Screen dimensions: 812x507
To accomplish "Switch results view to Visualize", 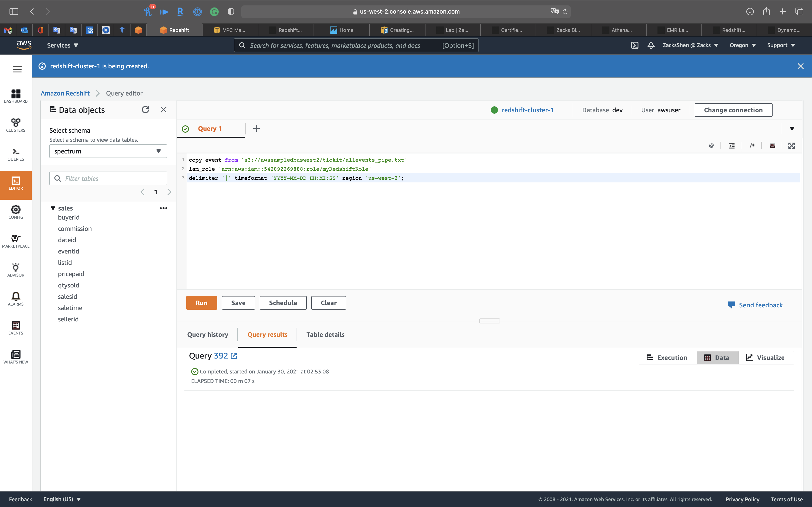I will pos(766,357).
